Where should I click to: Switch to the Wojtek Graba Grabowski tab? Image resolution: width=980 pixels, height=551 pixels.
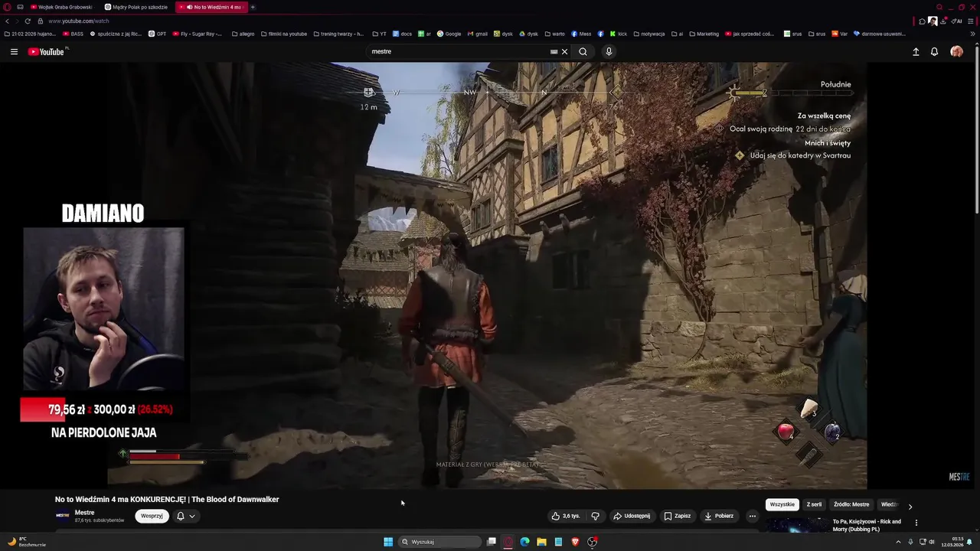pyautogui.click(x=61, y=7)
